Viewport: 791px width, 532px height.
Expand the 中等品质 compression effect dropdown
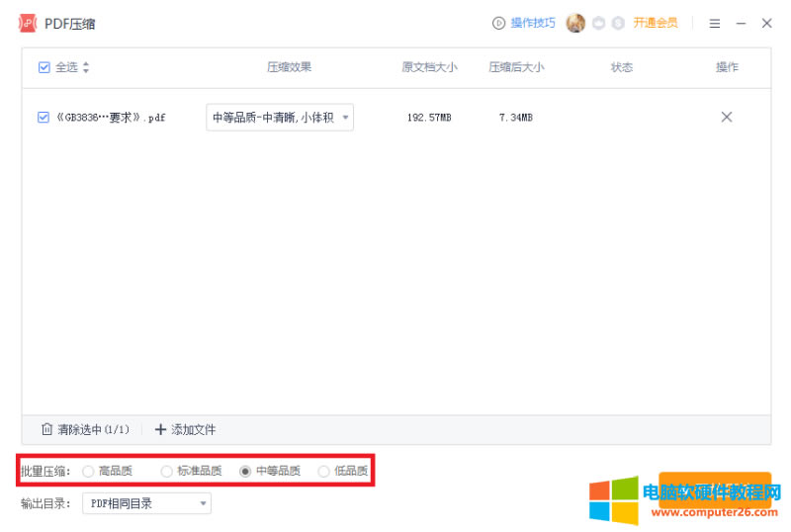tap(280, 118)
